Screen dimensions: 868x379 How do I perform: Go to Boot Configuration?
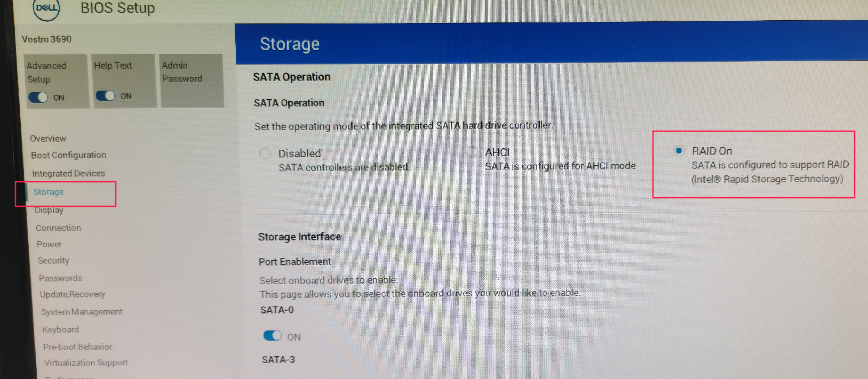pos(69,155)
